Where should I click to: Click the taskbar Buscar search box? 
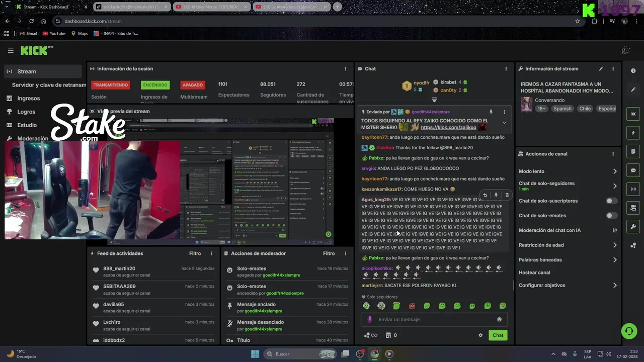[x=301, y=354]
